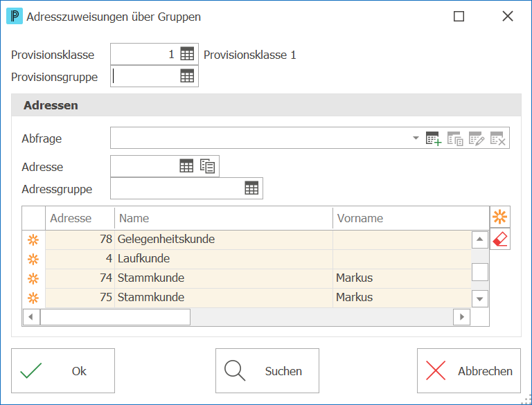This screenshot has width=532, height=405.
Task: Select the address number 74 cell
Action: (80, 278)
